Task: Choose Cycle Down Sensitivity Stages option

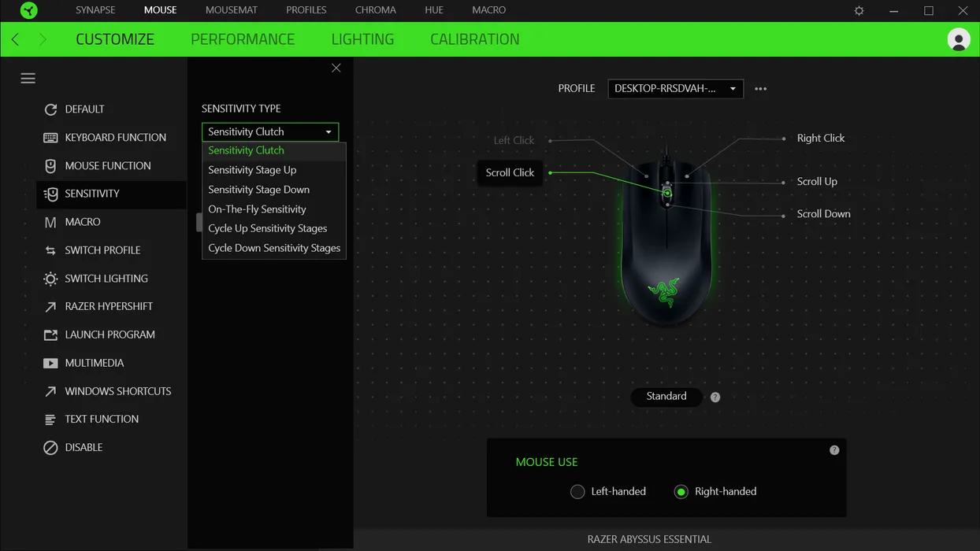Action: point(274,248)
